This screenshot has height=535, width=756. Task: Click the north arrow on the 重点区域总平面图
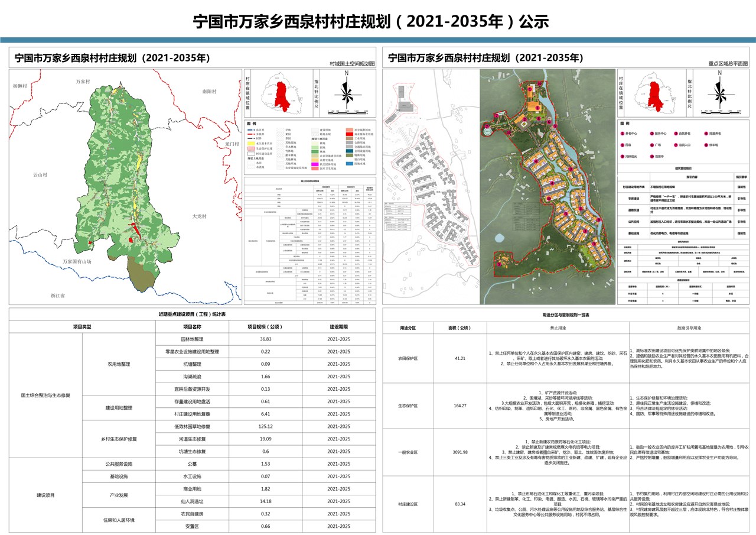pyautogui.click(x=720, y=90)
